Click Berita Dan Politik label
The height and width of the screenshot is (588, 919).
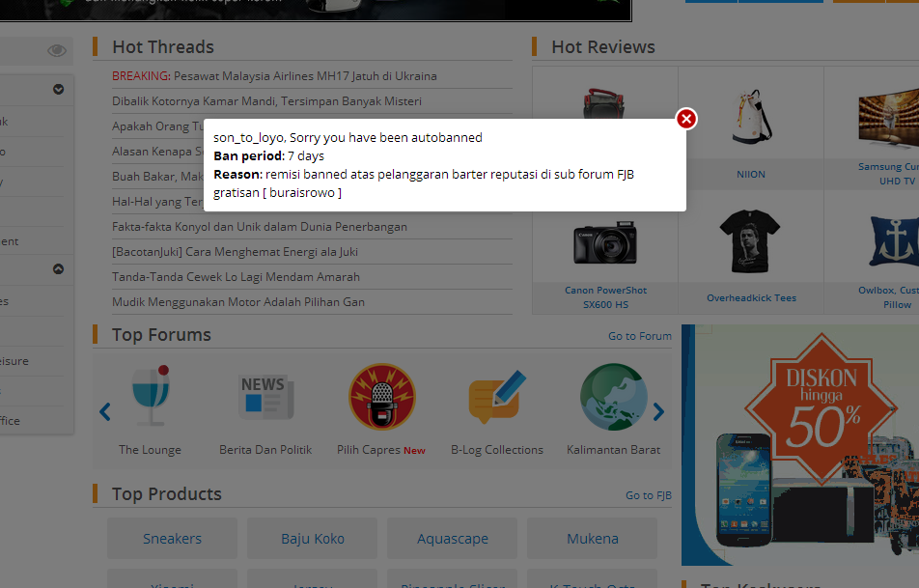[265, 450]
